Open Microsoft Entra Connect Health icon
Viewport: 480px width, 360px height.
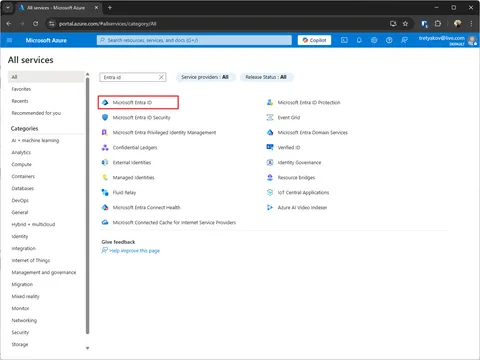tap(105, 207)
